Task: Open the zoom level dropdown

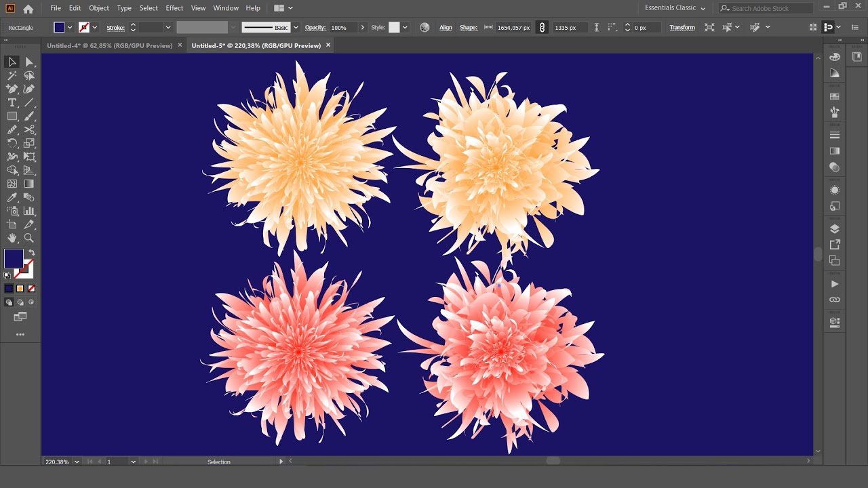Action: coord(77,462)
